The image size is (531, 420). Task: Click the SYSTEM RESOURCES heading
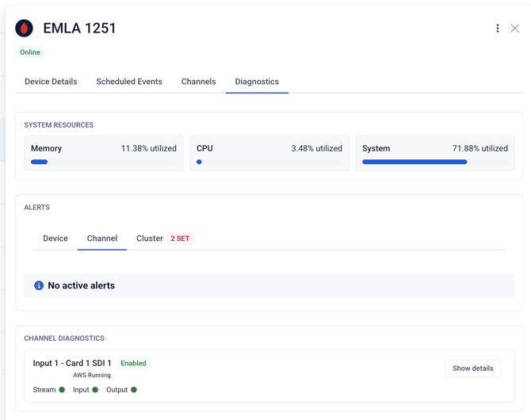pos(59,125)
